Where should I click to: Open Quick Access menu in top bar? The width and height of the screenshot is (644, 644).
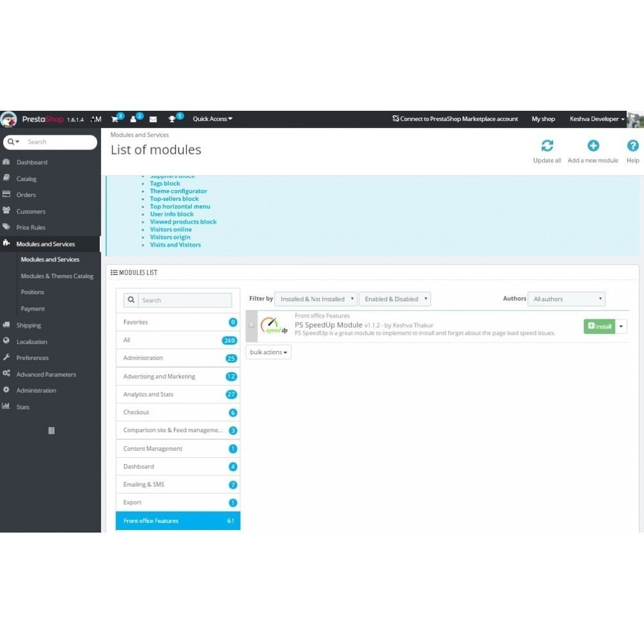[213, 119]
